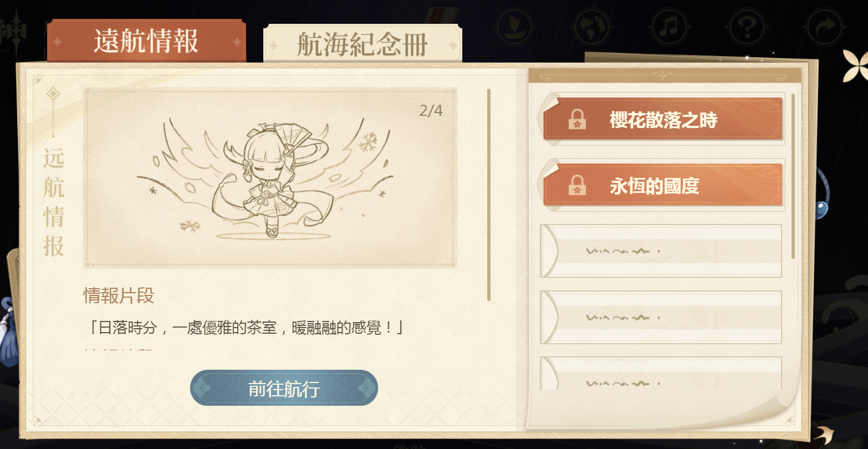Click the lock icon on 永恆的國度
Viewport: 868px width, 449px height.
pos(577,186)
